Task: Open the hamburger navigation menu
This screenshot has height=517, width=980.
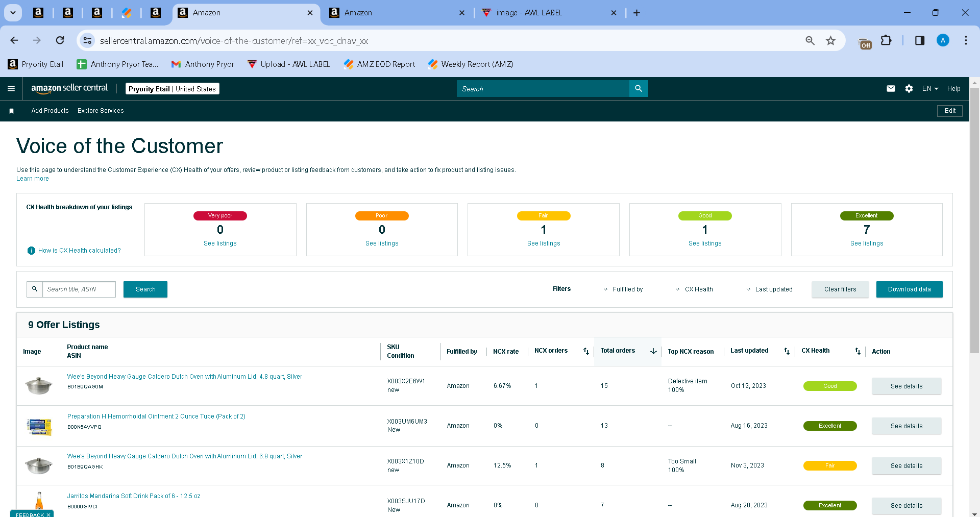Action: tap(11, 89)
